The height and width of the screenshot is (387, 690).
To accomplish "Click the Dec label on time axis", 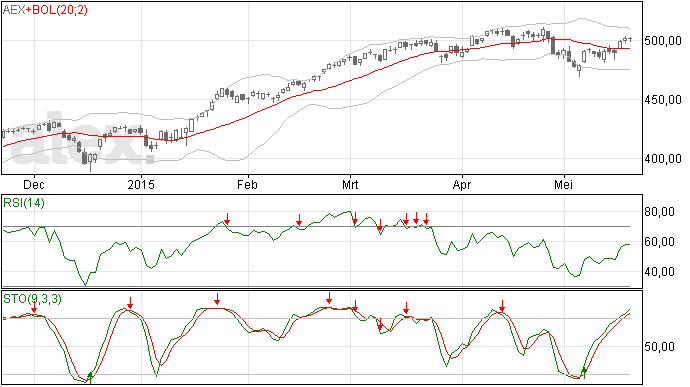I will (34, 184).
